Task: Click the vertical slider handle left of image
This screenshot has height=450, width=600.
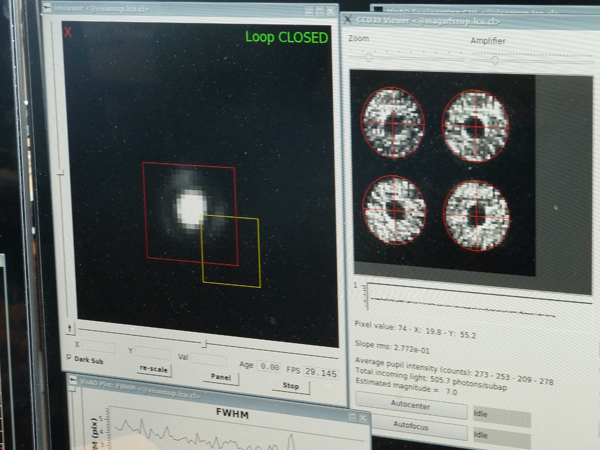Action: [61, 174]
